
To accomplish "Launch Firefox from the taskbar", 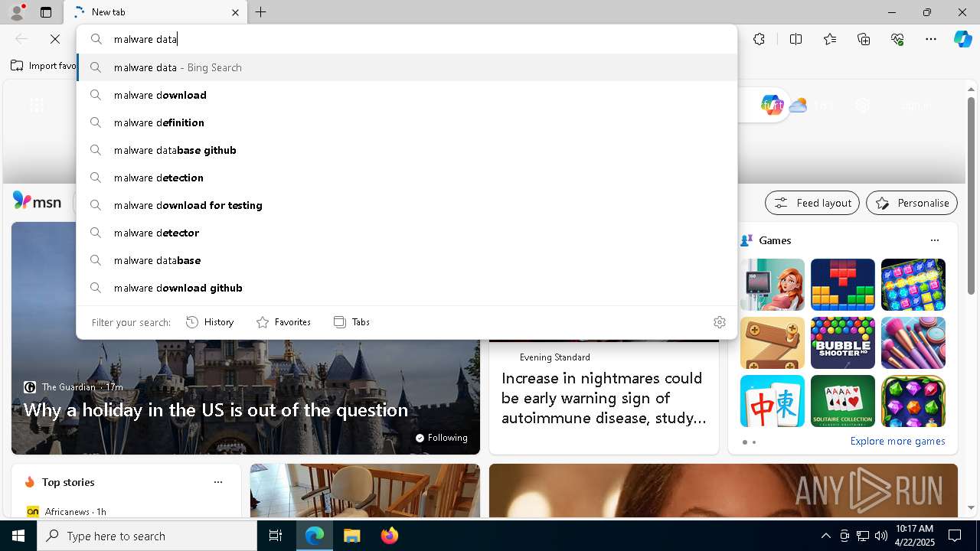I will pyautogui.click(x=390, y=536).
